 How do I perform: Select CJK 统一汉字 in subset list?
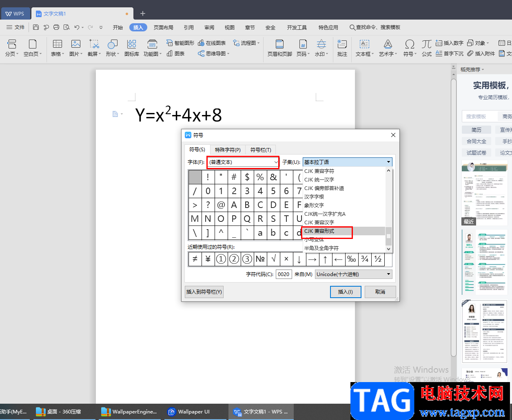point(344,179)
